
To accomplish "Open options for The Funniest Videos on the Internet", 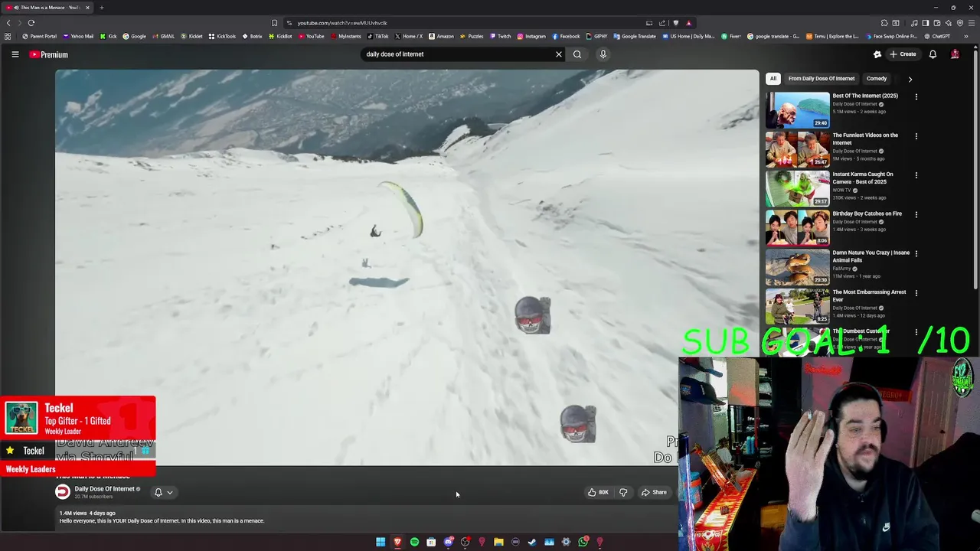I will point(916,136).
